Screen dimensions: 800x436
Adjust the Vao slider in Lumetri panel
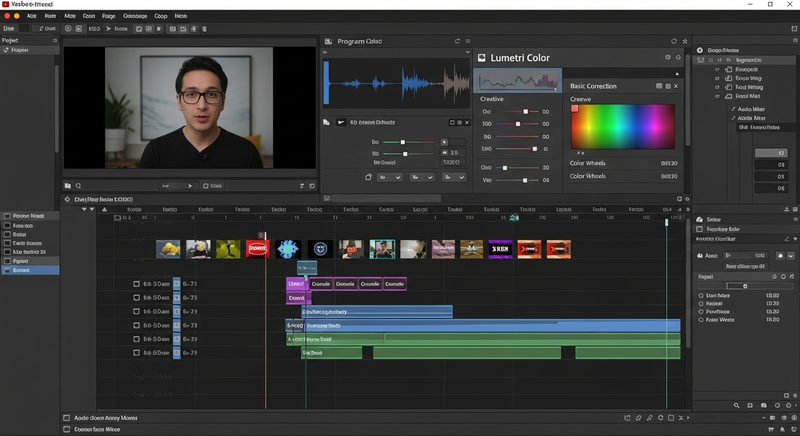pos(524,180)
